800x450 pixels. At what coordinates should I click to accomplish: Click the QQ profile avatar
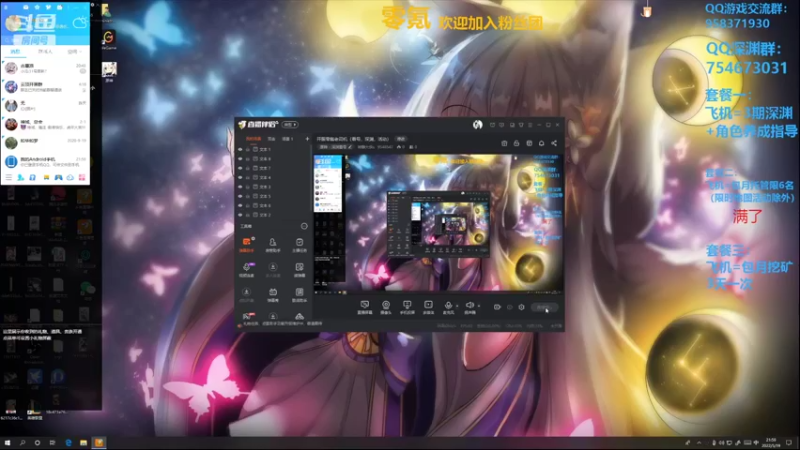(13, 22)
